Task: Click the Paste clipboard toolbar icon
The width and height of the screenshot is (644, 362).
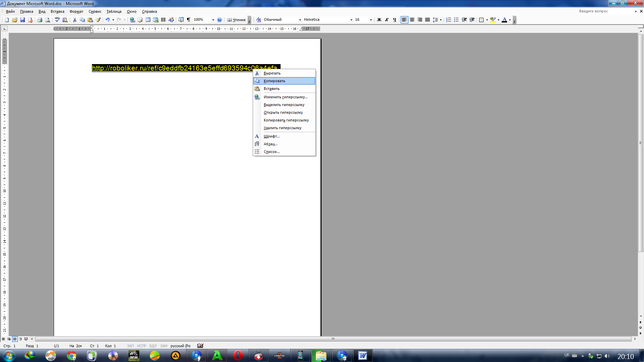Action: 90,20
